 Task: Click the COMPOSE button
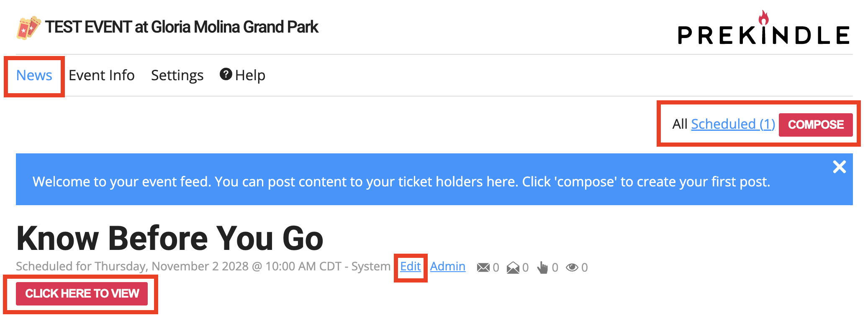816,125
